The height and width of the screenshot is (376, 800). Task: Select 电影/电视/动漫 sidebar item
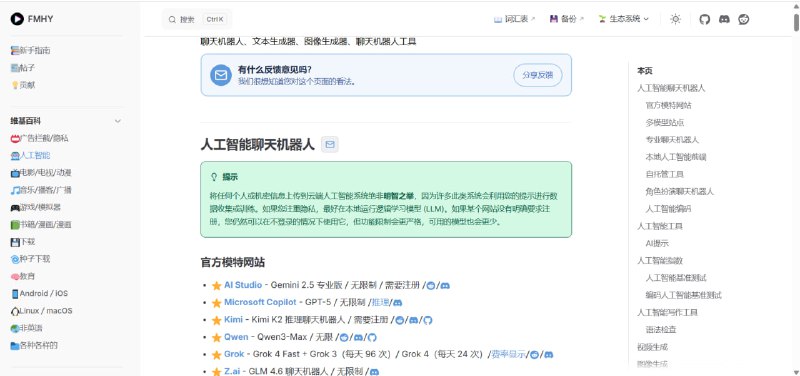point(41,173)
